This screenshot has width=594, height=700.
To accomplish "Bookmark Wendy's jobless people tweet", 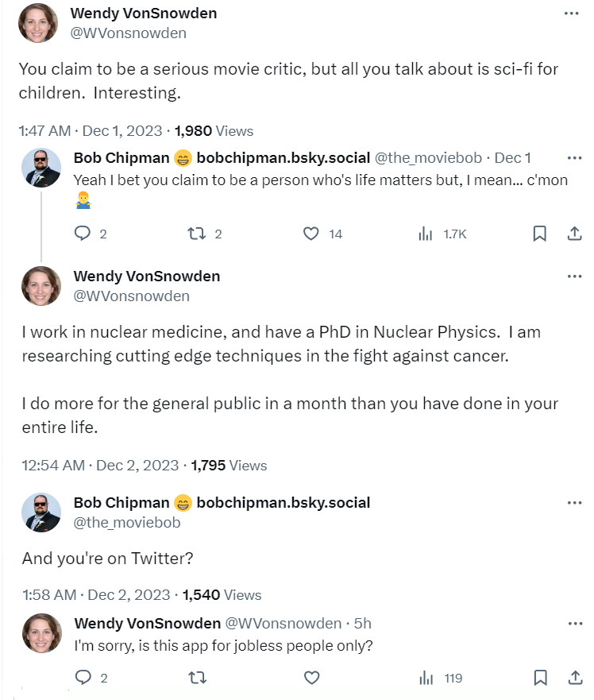I will (539, 678).
